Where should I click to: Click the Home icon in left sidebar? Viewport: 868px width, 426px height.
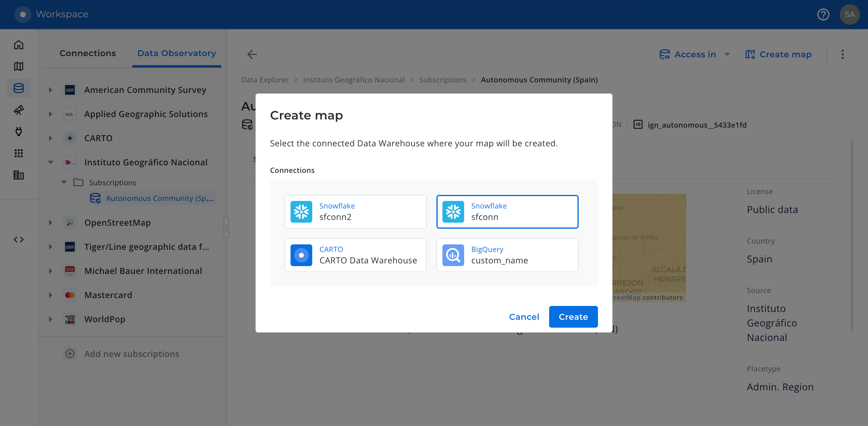[19, 45]
